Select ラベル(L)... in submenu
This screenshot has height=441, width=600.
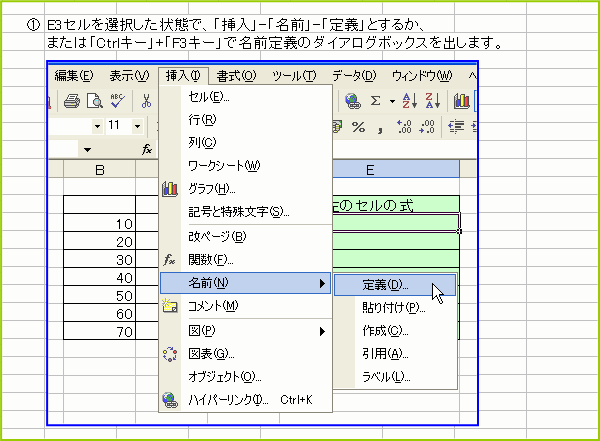pos(395,377)
